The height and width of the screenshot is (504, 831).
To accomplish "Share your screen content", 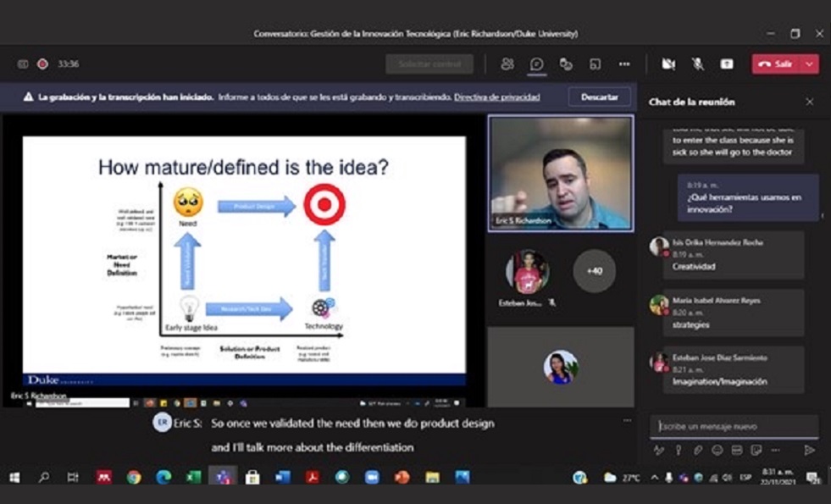I will [726, 64].
